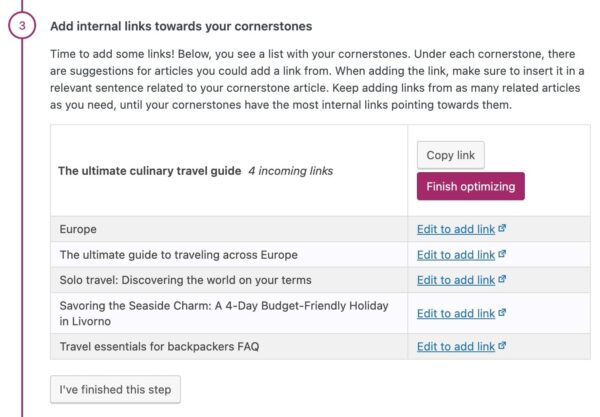
Task: Click external-link icon in the Solo travel row
Action: click(502, 279)
